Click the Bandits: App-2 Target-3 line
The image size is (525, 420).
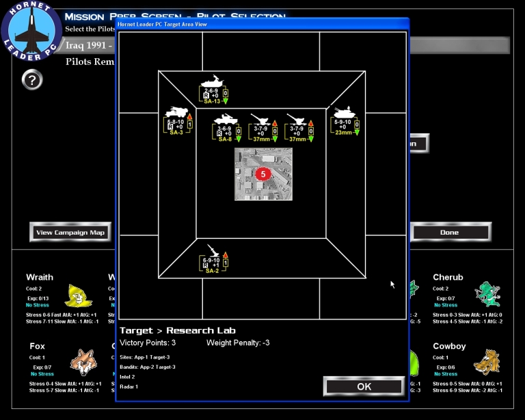tap(148, 367)
